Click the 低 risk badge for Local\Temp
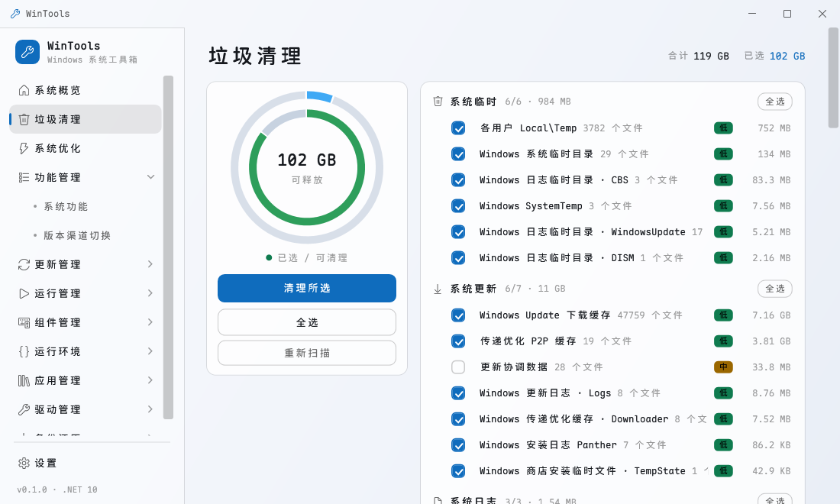The height and width of the screenshot is (504, 840). point(723,128)
